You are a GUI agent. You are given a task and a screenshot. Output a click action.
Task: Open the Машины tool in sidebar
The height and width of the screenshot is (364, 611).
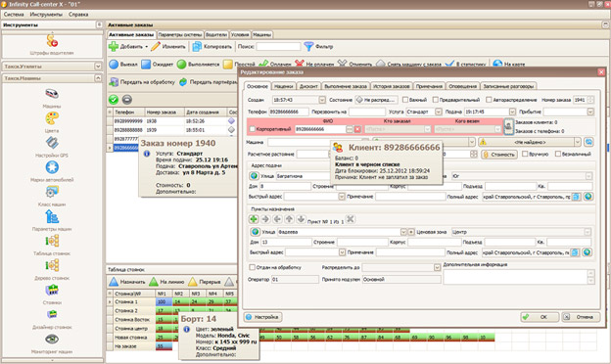(52, 97)
